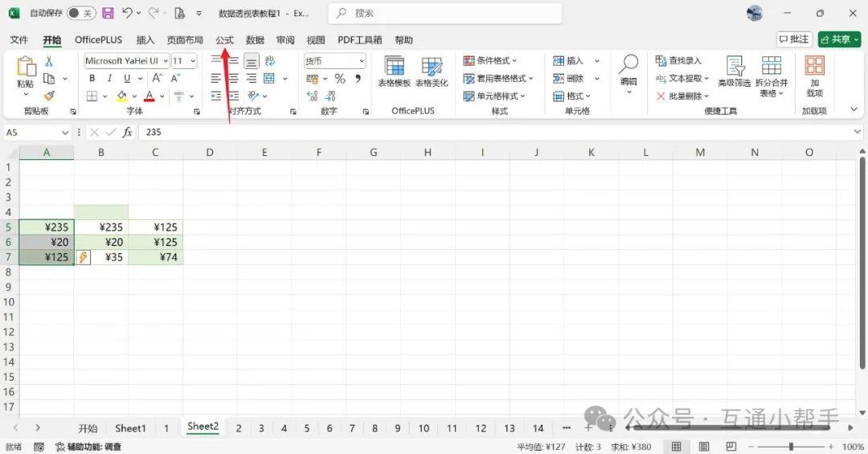Decrease font size with the smaller A

point(175,78)
